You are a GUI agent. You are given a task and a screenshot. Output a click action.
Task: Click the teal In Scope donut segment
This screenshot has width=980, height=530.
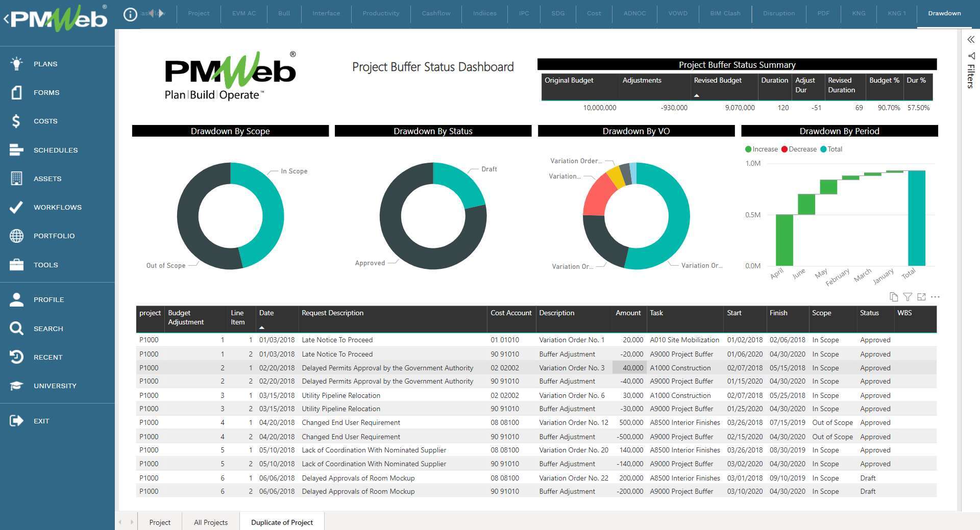(268, 214)
